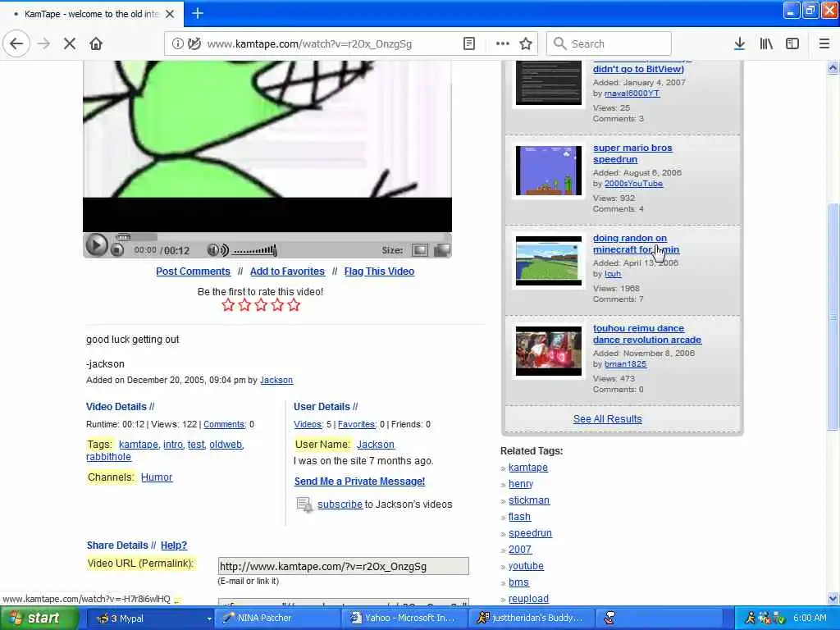Open uploader Jackson link after Added on
The image size is (840, 630).
click(276, 381)
